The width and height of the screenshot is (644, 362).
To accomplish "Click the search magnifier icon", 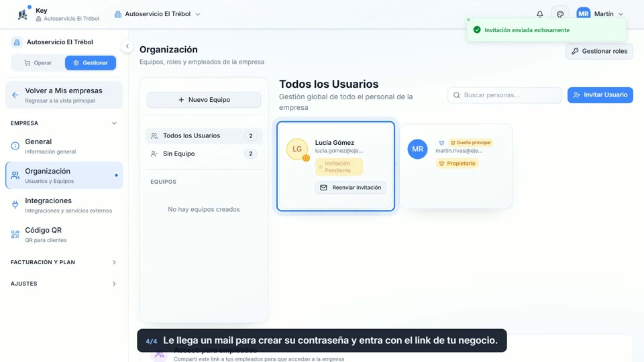I will [x=456, y=95].
